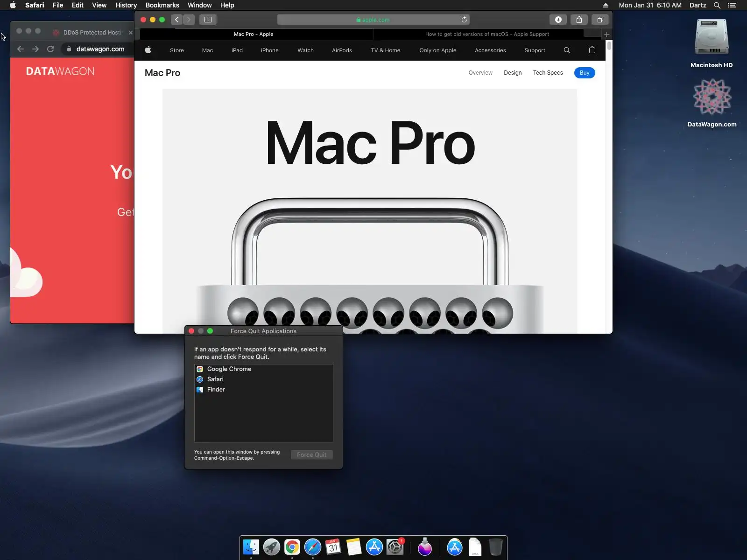This screenshot has height=560, width=747.
Task: Open the Design link for Mac Pro
Action: point(513,73)
